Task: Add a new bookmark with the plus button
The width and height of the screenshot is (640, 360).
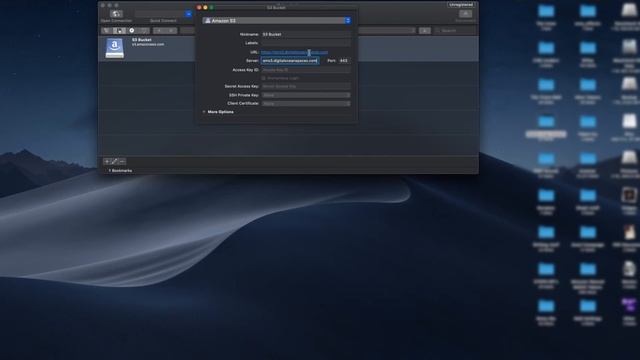Action: [107, 162]
